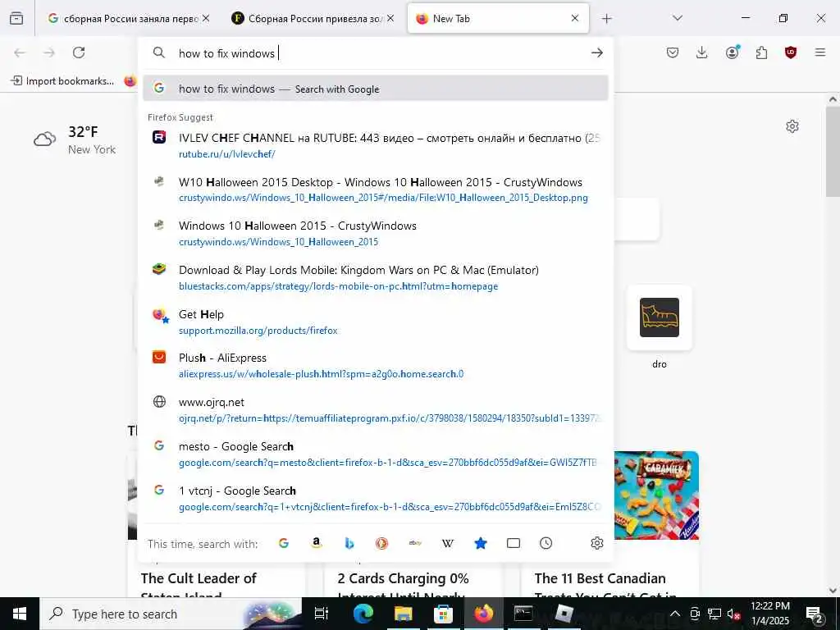Search this time with Wikipedia icon
Screen dimensions: 840x630
[448, 543]
